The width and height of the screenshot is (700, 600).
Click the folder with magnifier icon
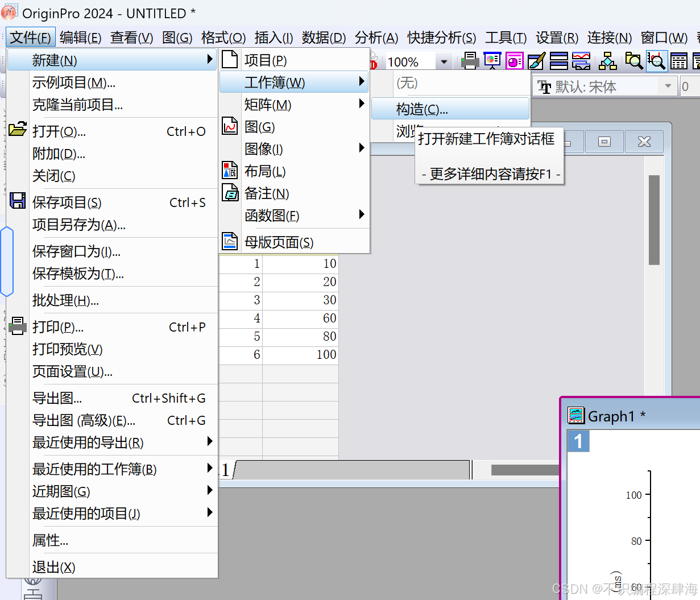(x=633, y=61)
